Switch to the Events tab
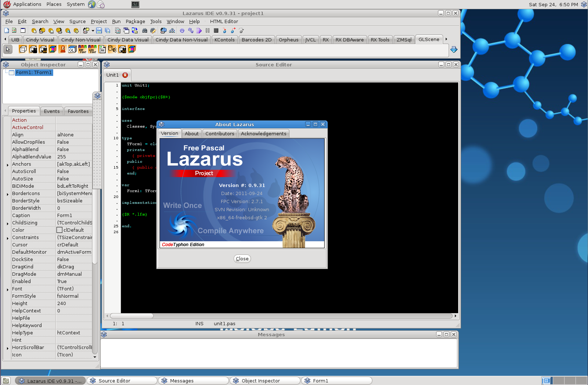The image size is (588, 385). (x=52, y=111)
